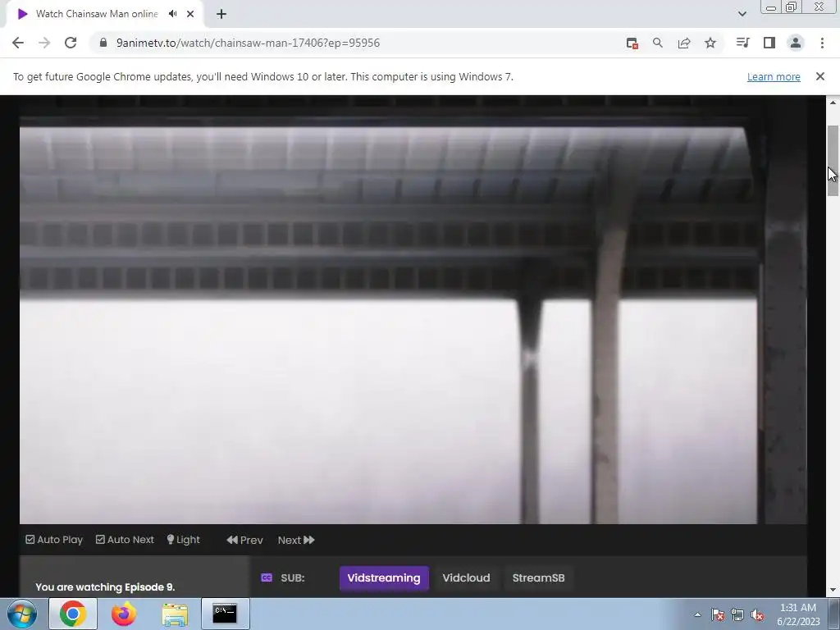The width and height of the screenshot is (840, 630).
Task: Open the taskbar clock and date
Action: coord(798,614)
